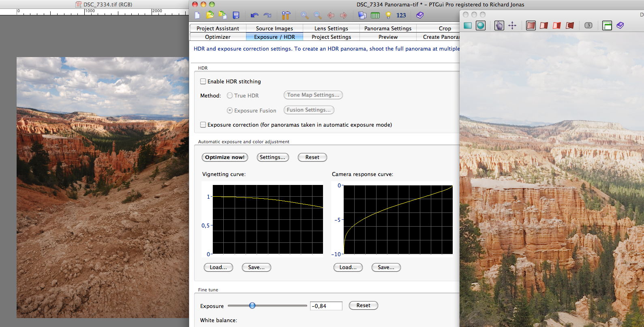Viewport: 644px width, 327px height.
Task: Click the Exposure slider handle
Action: click(252, 306)
